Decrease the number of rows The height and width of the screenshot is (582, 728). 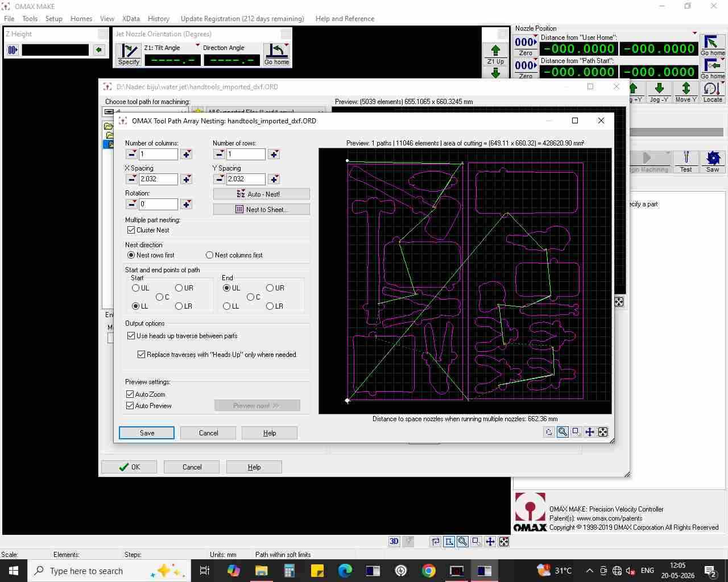[219, 154]
